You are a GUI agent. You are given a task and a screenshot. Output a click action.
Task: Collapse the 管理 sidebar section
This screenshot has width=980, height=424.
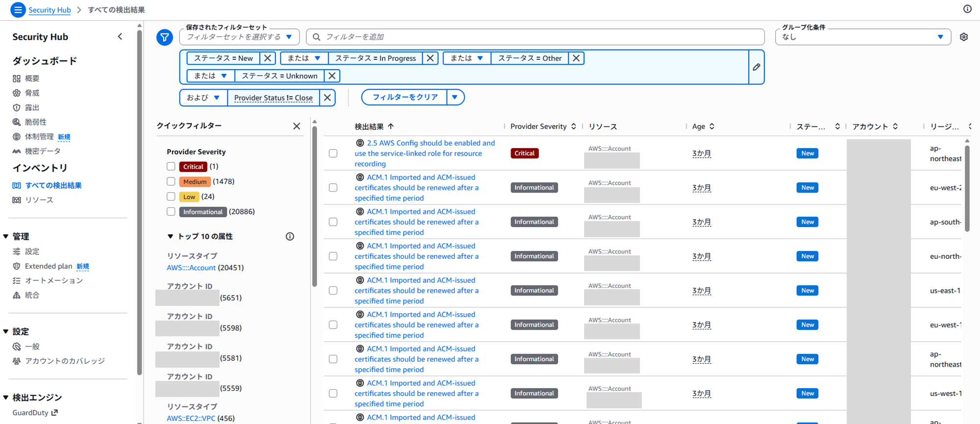click(6, 237)
